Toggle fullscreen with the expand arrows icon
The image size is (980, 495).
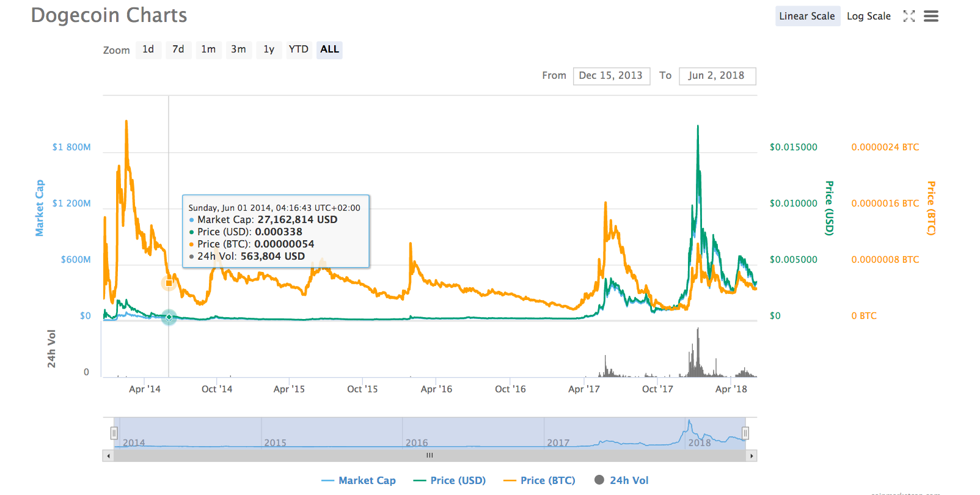[909, 16]
